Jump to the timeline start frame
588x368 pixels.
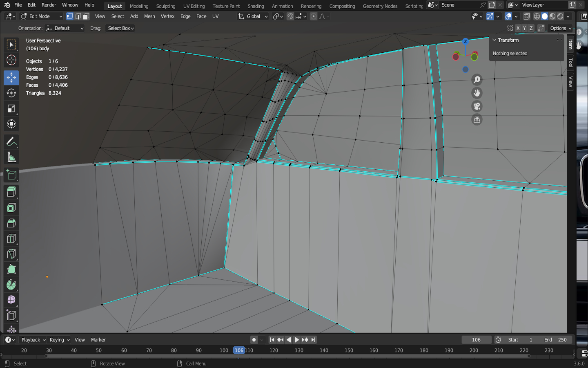click(x=272, y=340)
